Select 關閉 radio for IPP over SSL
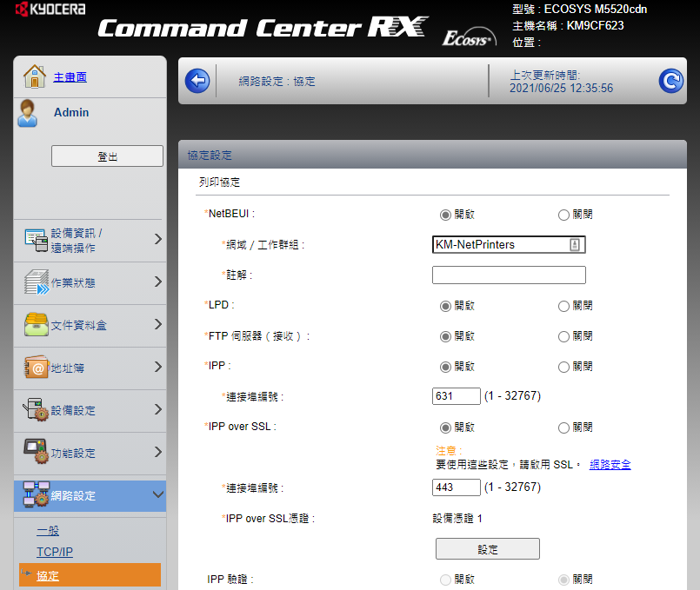Screen dimensions: 700x590 (x=563, y=428)
